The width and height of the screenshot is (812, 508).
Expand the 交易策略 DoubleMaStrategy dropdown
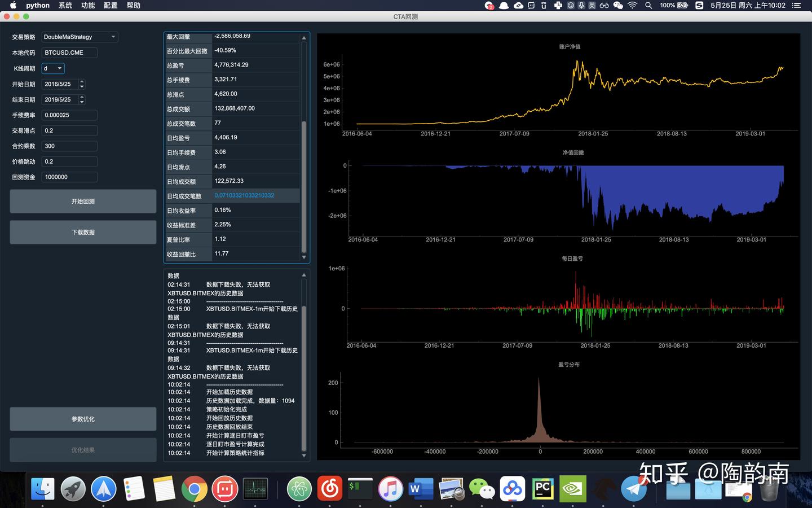[80, 37]
